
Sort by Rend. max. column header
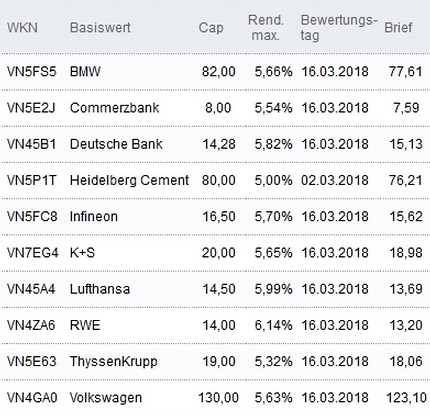[x=266, y=28]
